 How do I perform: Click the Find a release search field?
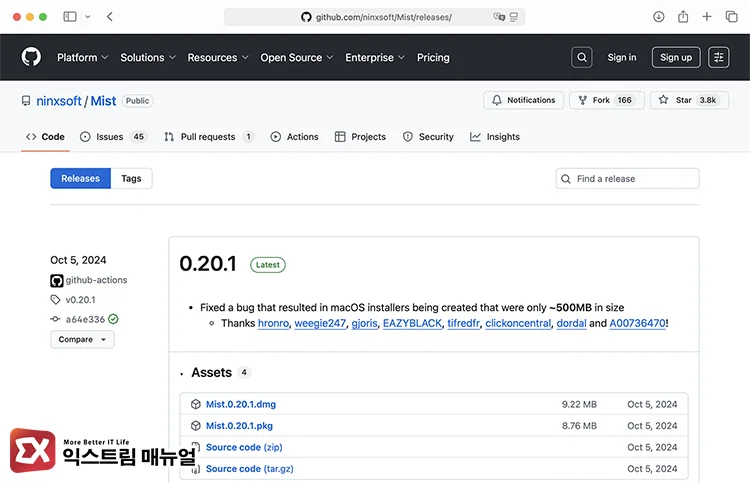coord(627,178)
